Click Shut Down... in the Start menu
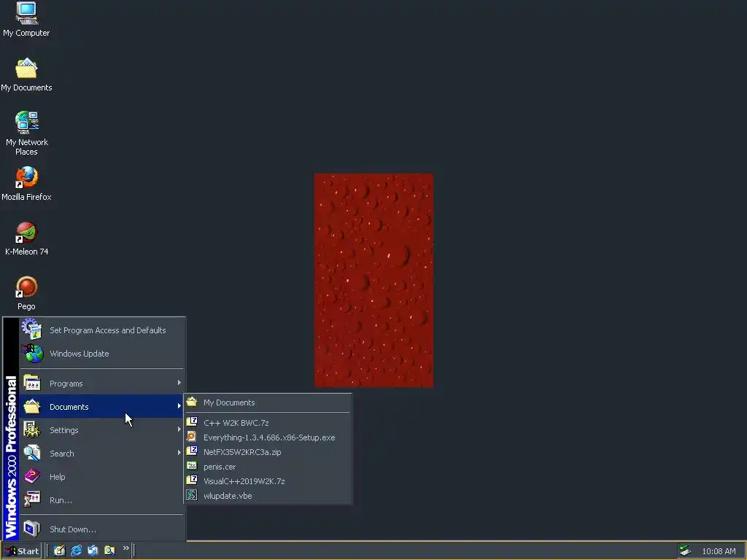Screen dimensions: 747x560 (x=101, y=529)
